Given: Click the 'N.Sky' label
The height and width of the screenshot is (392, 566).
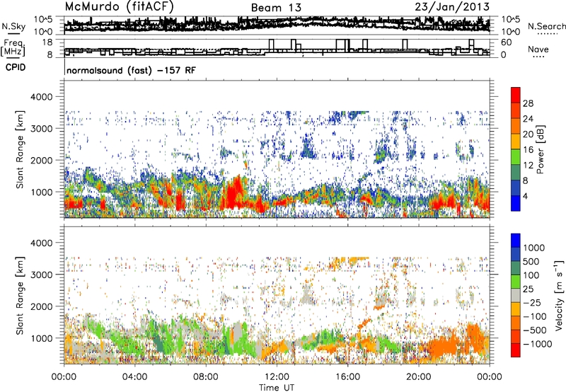Looking at the screenshot, I should pos(13,27).
